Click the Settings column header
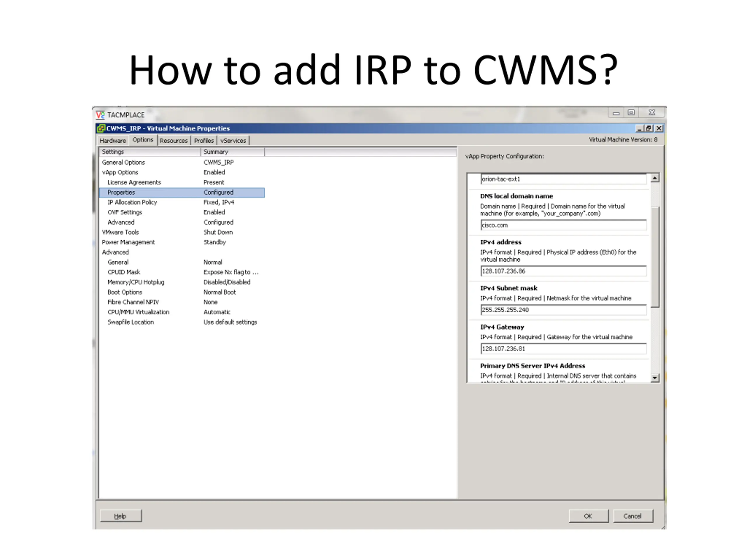 pyautogui.click(x=150, y=152)
